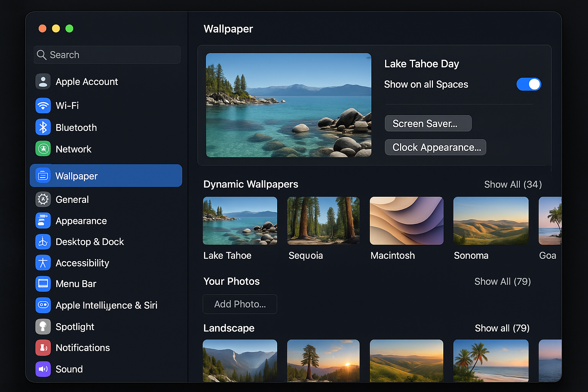Show all Landscape wallpapers
The height and width of the screenshot is (392, 588).
[x=502, y=328]
